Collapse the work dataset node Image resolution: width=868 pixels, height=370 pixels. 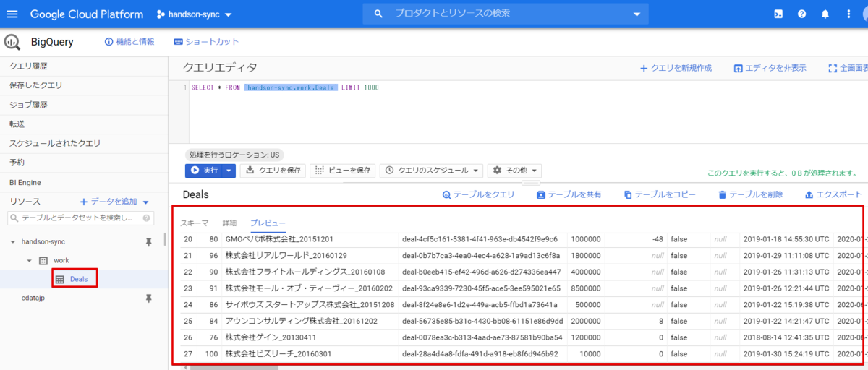point(28,260)
